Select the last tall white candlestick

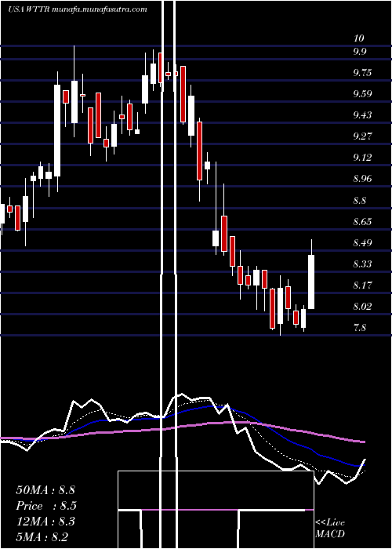click(311, 282)
